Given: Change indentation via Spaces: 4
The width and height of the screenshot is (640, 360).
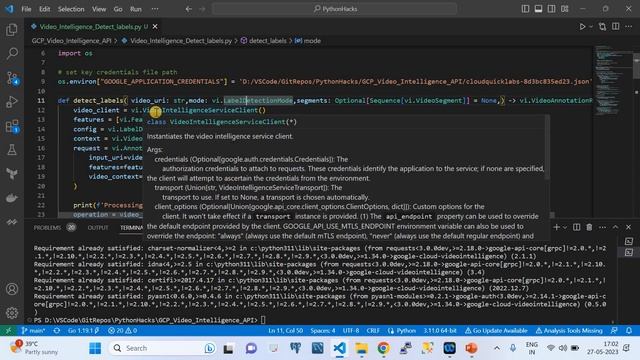Looking at the screenshot, I should (323, 331).
